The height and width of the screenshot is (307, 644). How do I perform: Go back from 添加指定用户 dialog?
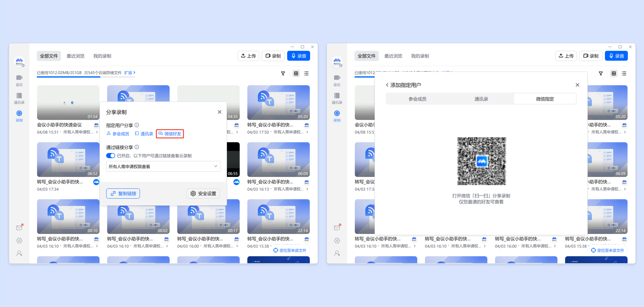[387, 85]
